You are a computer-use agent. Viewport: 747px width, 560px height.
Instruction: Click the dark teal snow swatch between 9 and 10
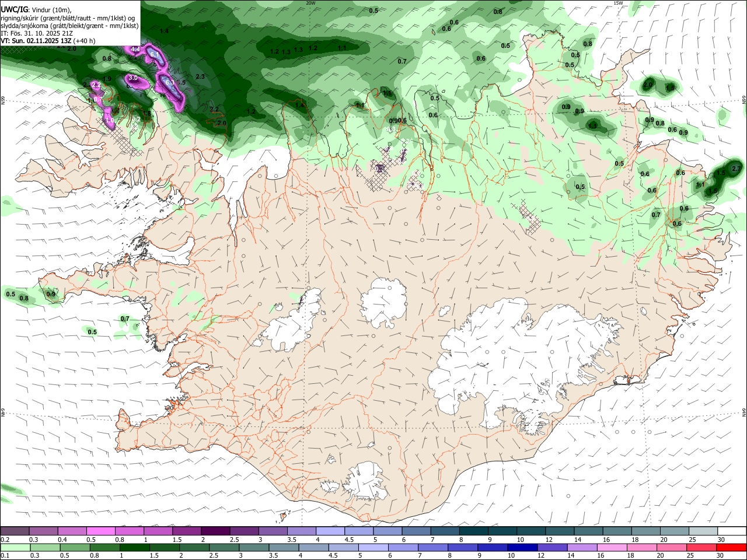tap(502, 531)
